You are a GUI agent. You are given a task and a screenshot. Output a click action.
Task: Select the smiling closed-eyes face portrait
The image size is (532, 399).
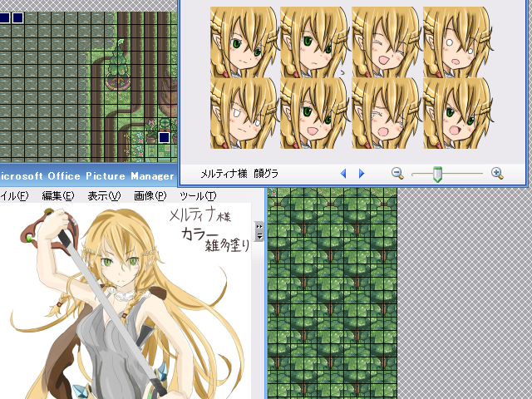click(386, 42)
